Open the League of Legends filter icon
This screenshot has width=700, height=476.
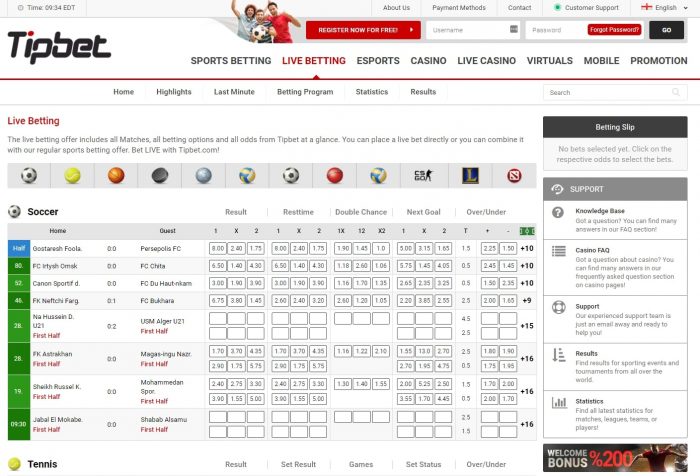pyautogui.click(x=470, y=175)
